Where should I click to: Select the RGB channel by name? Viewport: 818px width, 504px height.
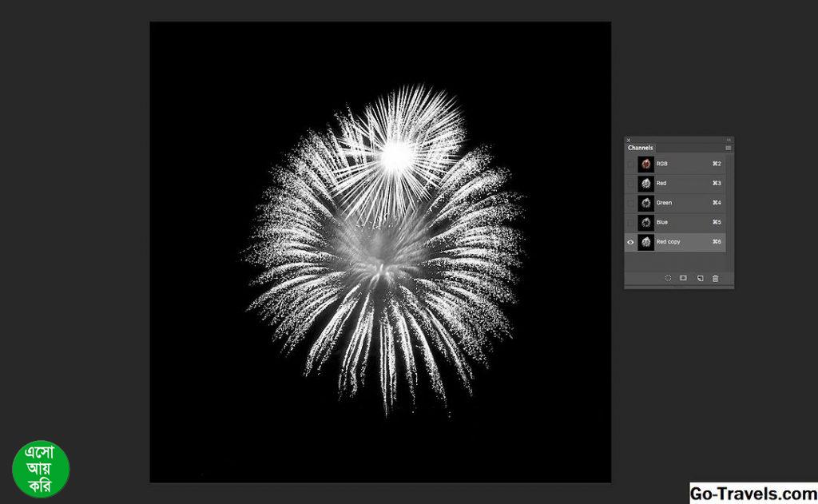point(662,164)
